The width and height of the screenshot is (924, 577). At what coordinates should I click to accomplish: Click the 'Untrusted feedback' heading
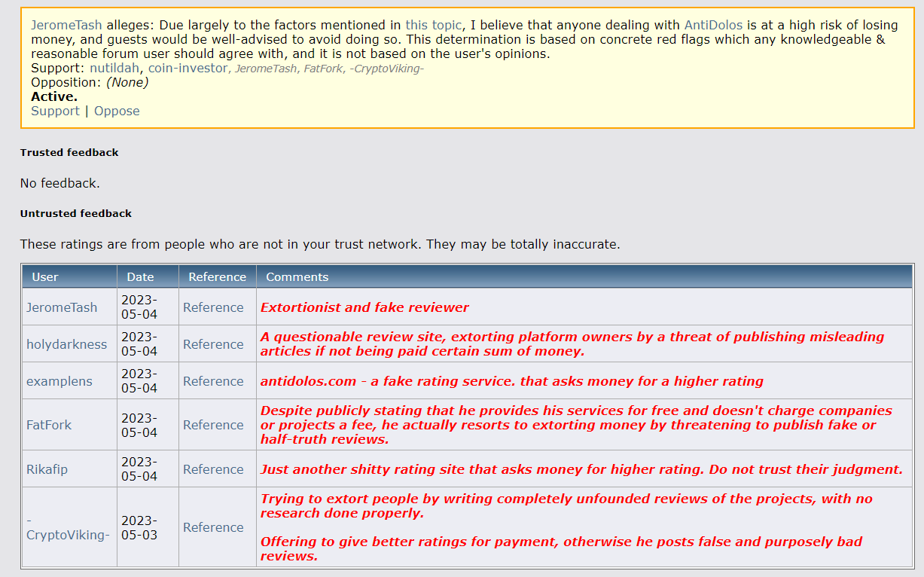pos(76,213)
